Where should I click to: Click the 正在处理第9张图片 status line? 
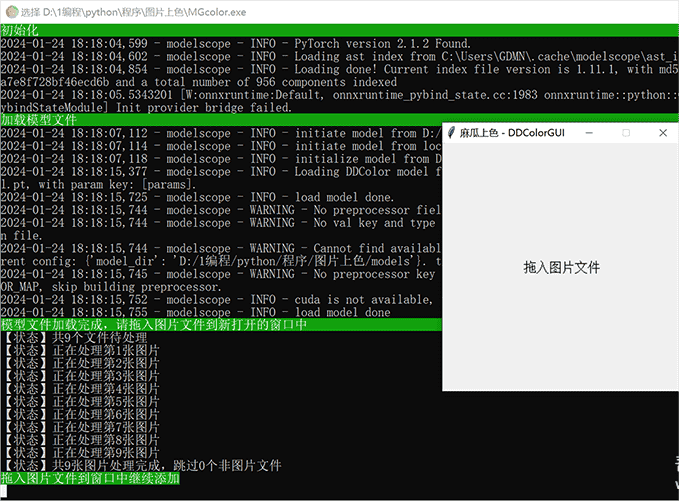pos(82,453)
